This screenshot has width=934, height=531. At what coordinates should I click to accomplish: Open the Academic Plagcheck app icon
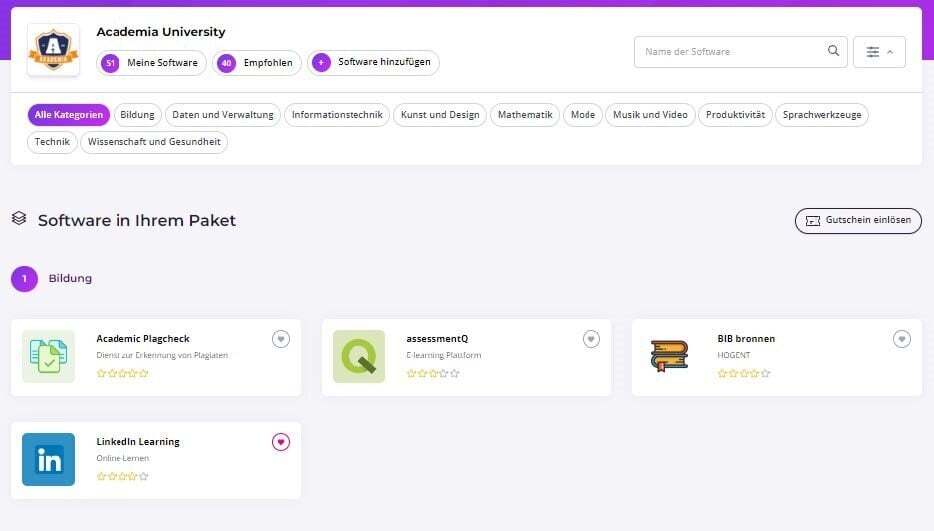coord(48,356)
